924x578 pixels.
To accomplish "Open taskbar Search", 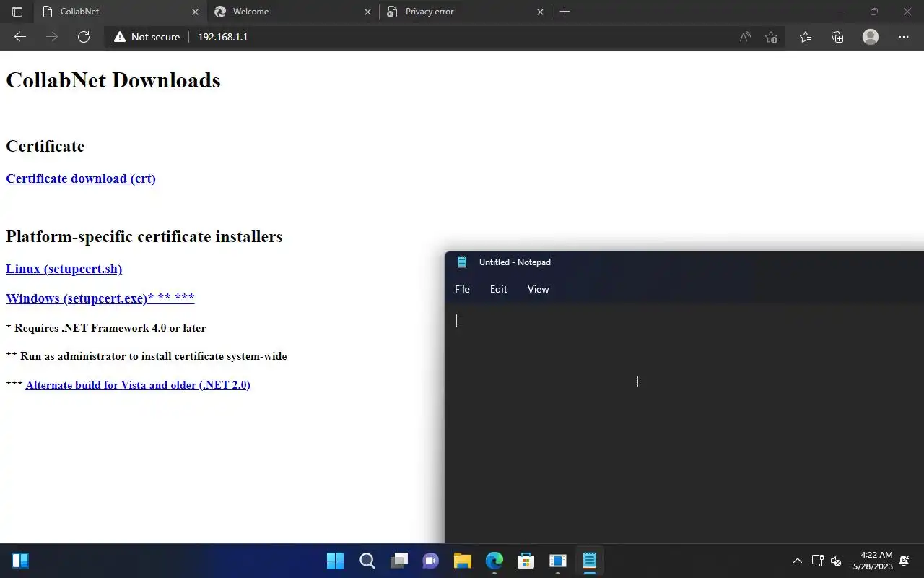I will pos(367,561).
